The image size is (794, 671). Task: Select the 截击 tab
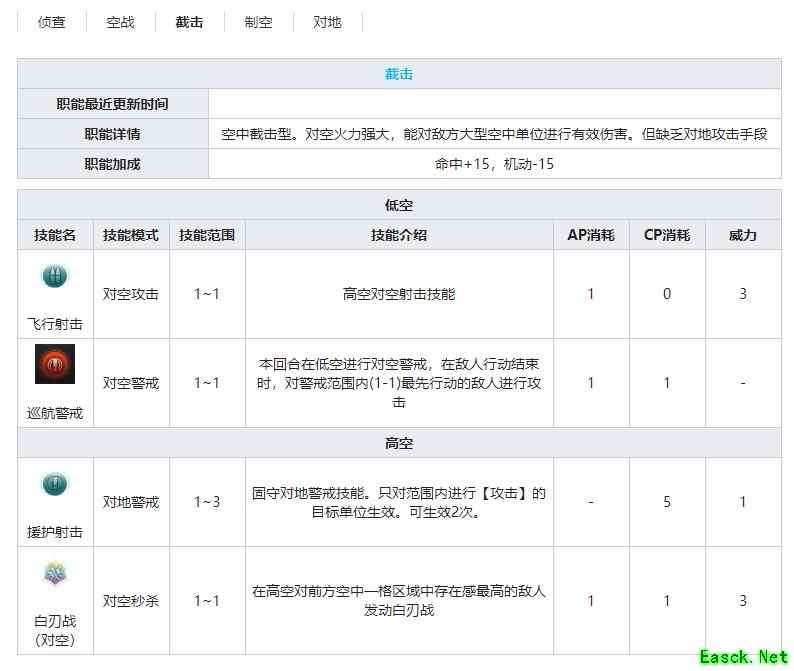coord(190,22)
